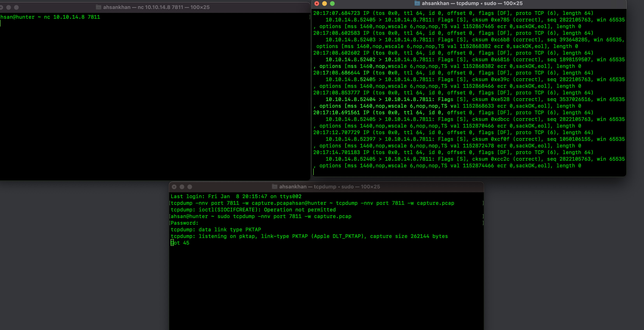
Task: Click checksum value 0xe785
Action: point(500,20)
